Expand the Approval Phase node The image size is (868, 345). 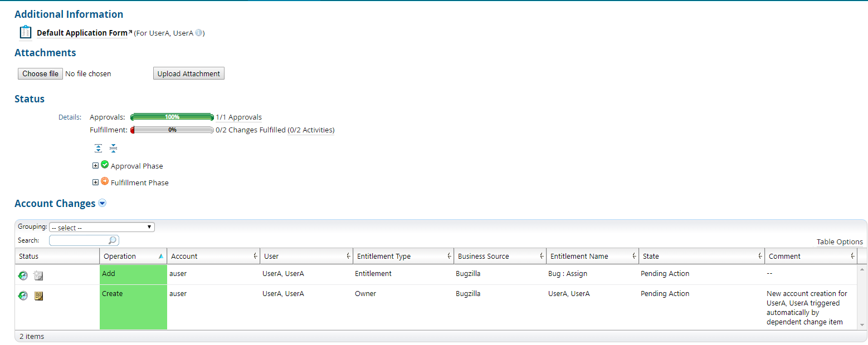95,165
